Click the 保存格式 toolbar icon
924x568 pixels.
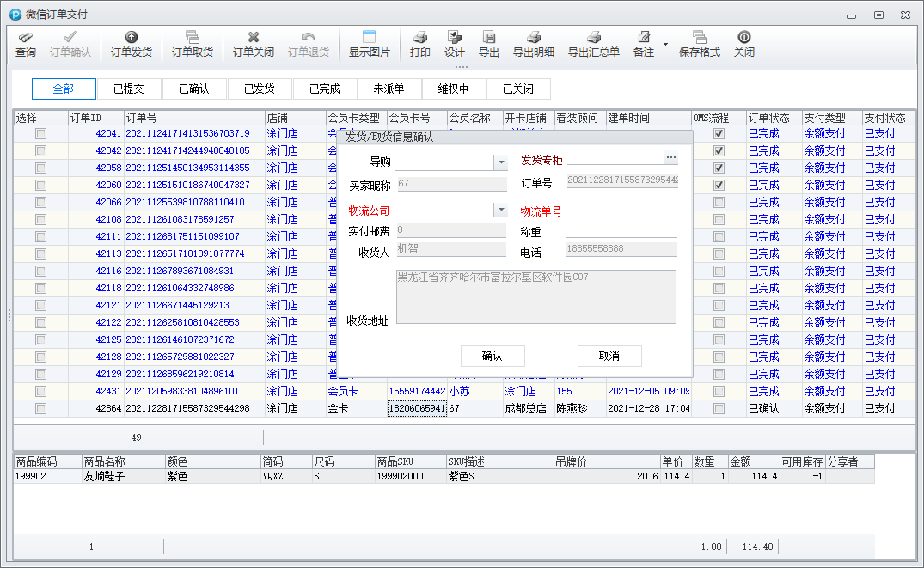click(699, 38)
